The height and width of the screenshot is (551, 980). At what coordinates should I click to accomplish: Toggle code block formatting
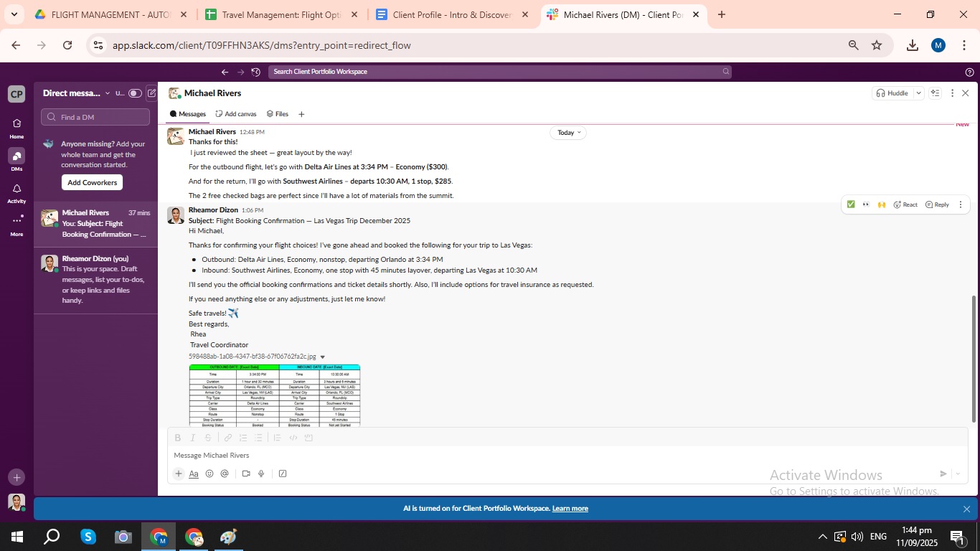[x=308, y=438]
